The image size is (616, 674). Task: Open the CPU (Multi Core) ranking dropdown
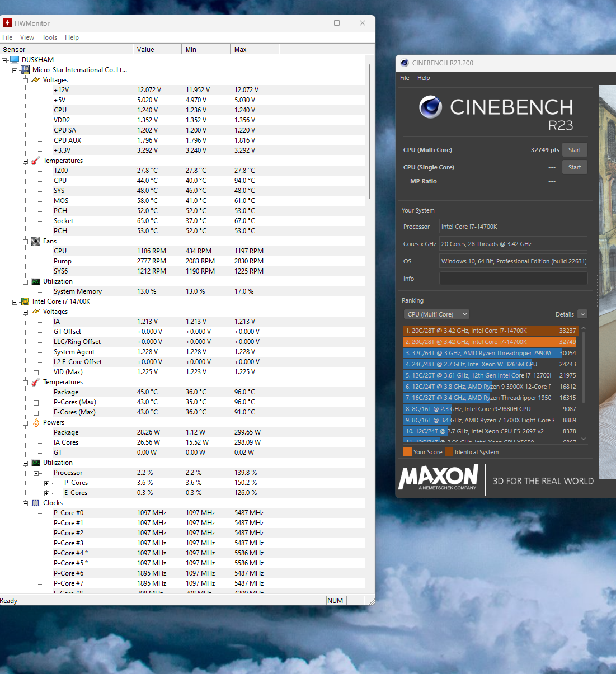pos(437,314)
